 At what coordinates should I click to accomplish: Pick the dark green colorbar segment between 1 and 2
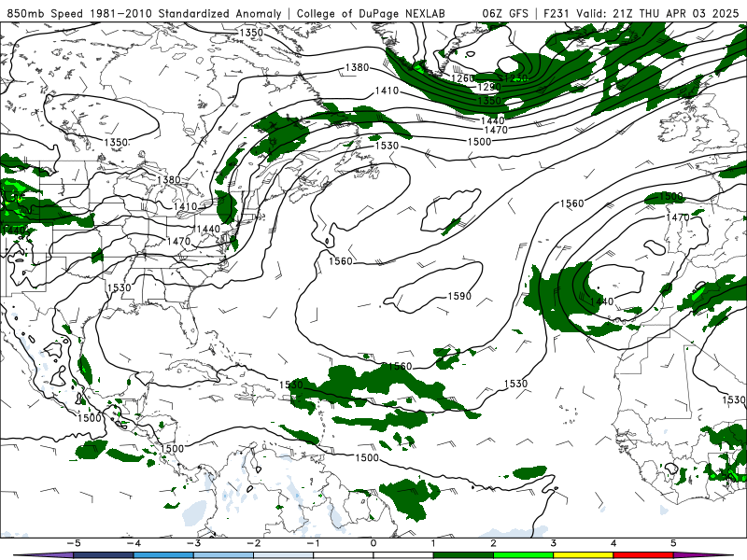pyautogui.click(x=463, y=555)
